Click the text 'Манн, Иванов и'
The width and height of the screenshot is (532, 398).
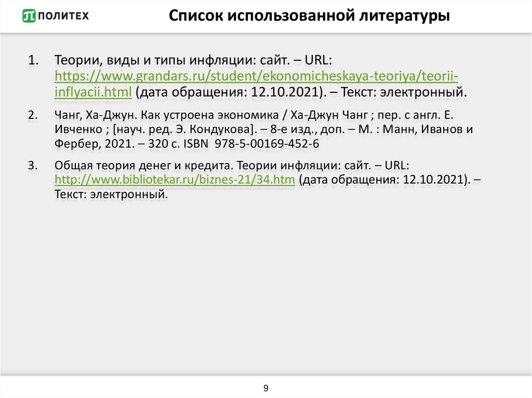428,129
